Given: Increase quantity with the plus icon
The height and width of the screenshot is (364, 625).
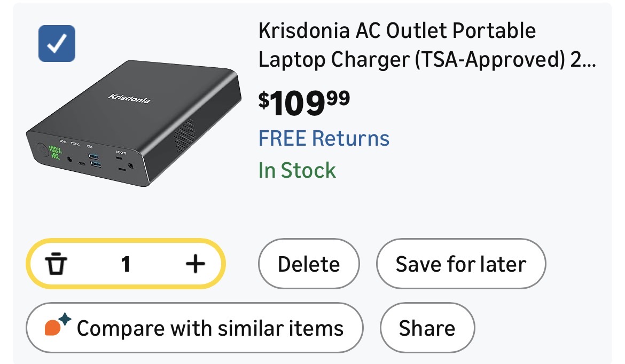Looking at the screenshot, I should [195, 264].
